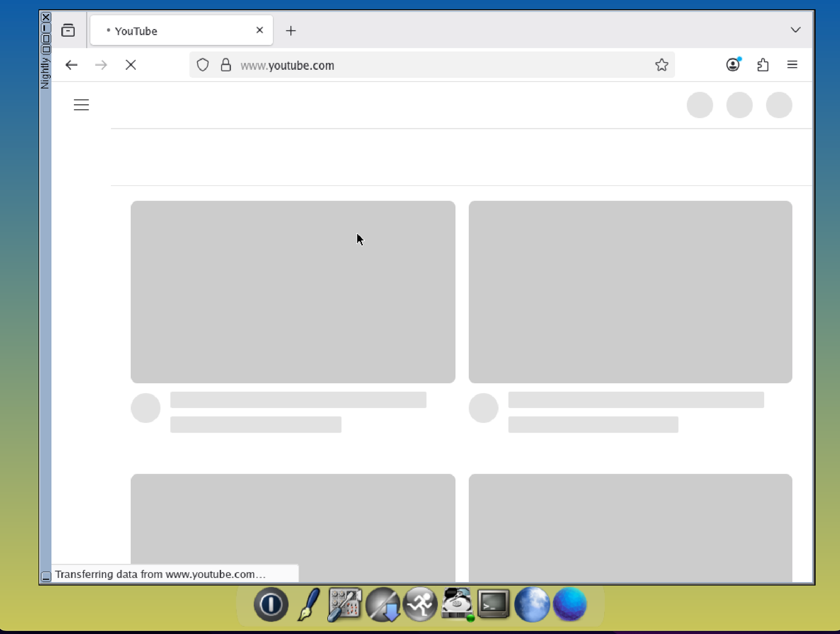Stop loading the current page
The height and width of the screenshot is (634, 840).
coord(131,65)
